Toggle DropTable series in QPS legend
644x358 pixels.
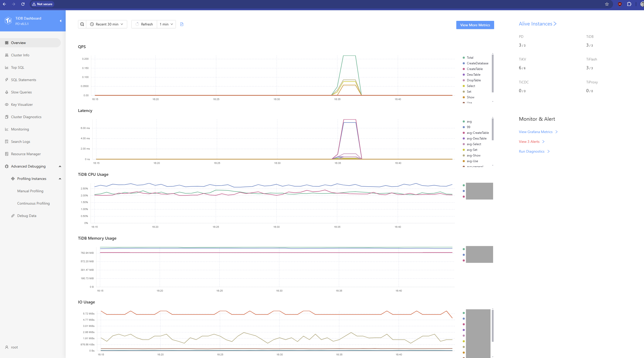pos(472,80)
